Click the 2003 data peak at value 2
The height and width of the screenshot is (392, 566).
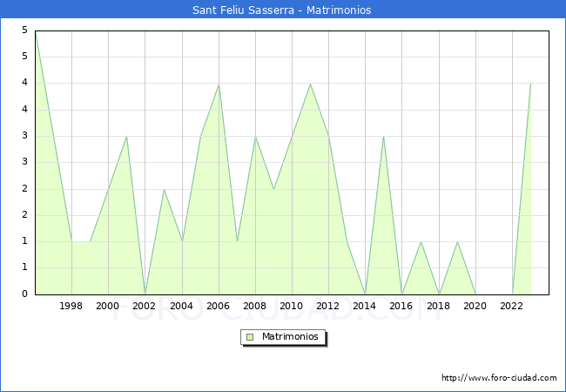coord(164,190)
